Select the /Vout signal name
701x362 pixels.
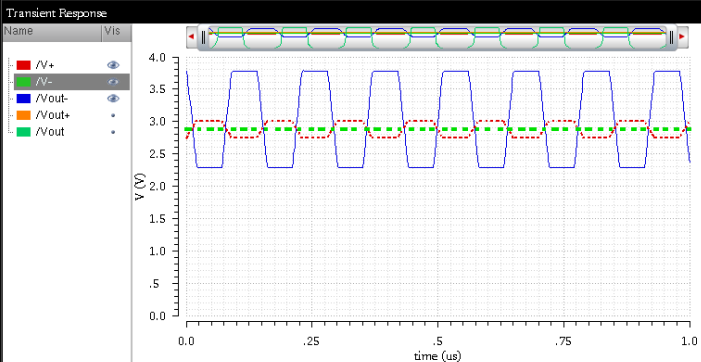point(50,132)
